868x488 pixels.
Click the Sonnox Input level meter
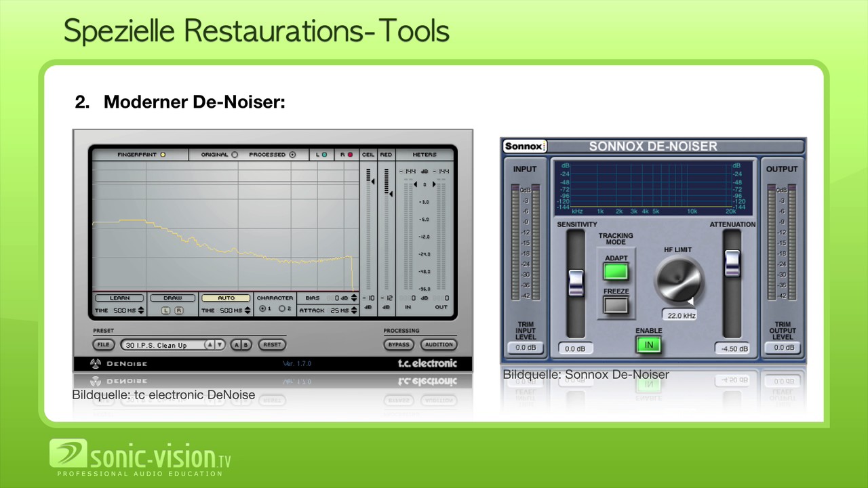(526, 242)
